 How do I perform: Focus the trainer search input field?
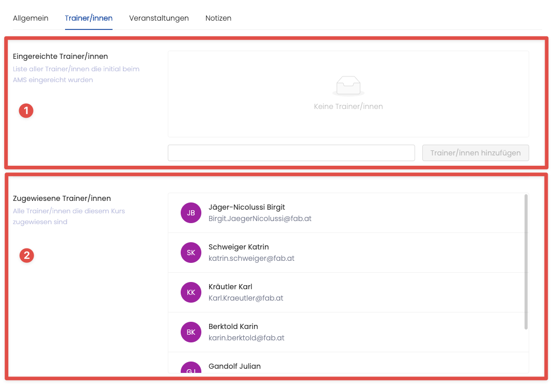pyautogui.click(x=291, y=153)
